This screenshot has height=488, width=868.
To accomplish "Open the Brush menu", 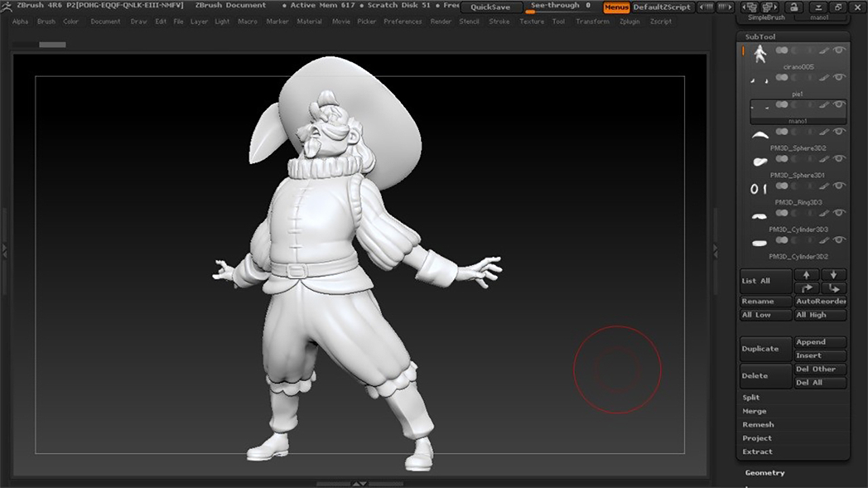I will tap(46, 22).
